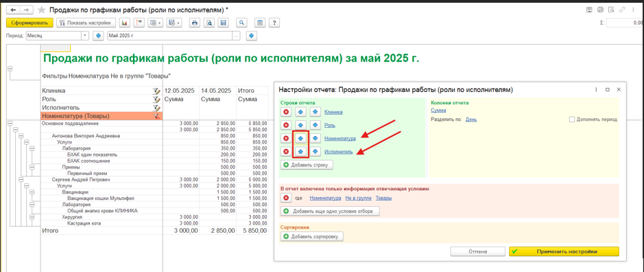
Task: Collapse the Вакцинации group row
Action: 32,192
